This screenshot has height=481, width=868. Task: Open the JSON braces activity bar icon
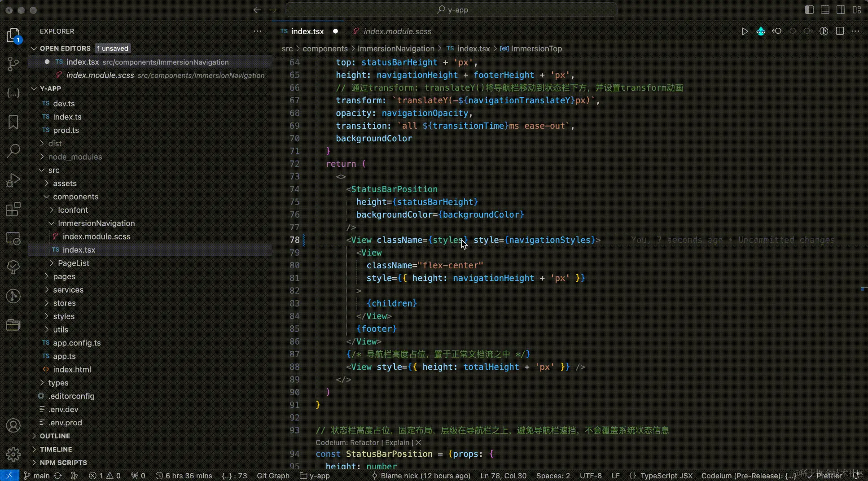click(13, 93)
